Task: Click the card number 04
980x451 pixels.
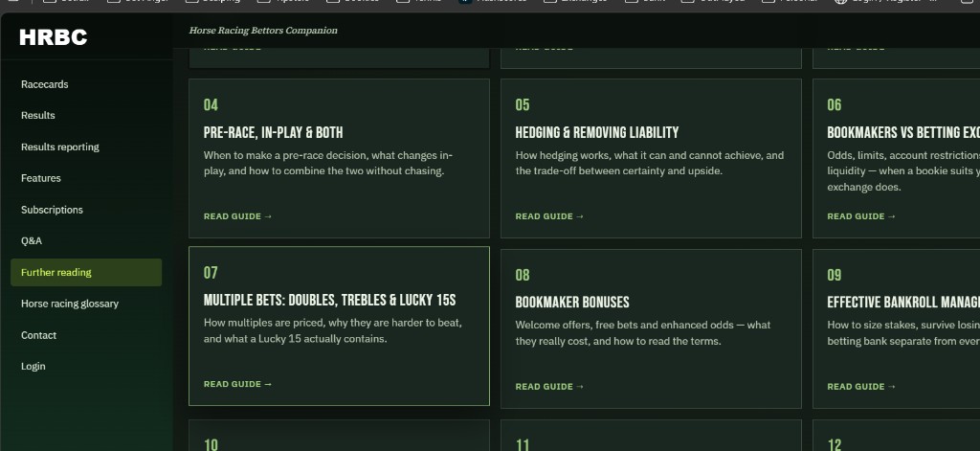Action: pyautogui.click(x=211, y=105)
